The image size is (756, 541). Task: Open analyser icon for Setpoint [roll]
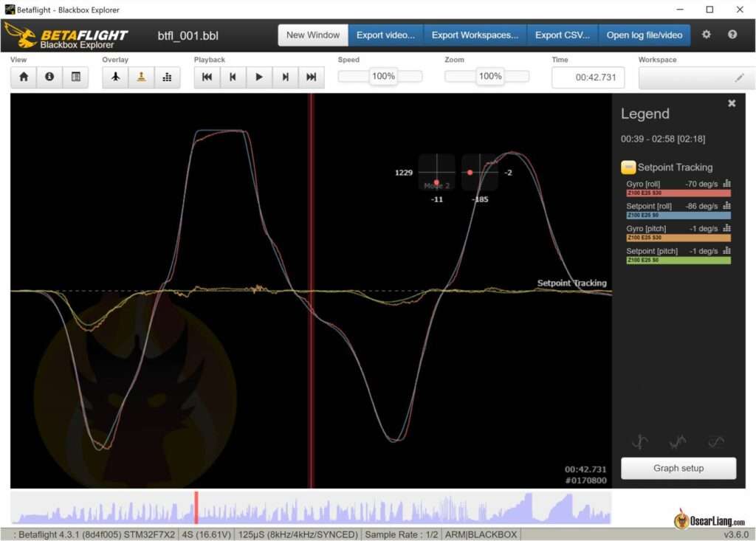[x=726, y=205]
